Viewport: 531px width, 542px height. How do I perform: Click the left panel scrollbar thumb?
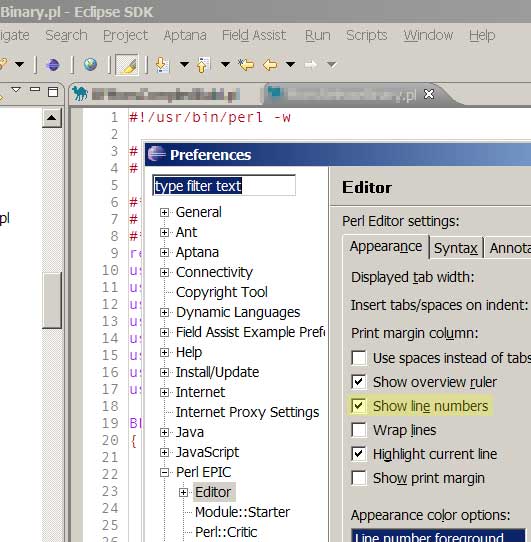point(52,300)
